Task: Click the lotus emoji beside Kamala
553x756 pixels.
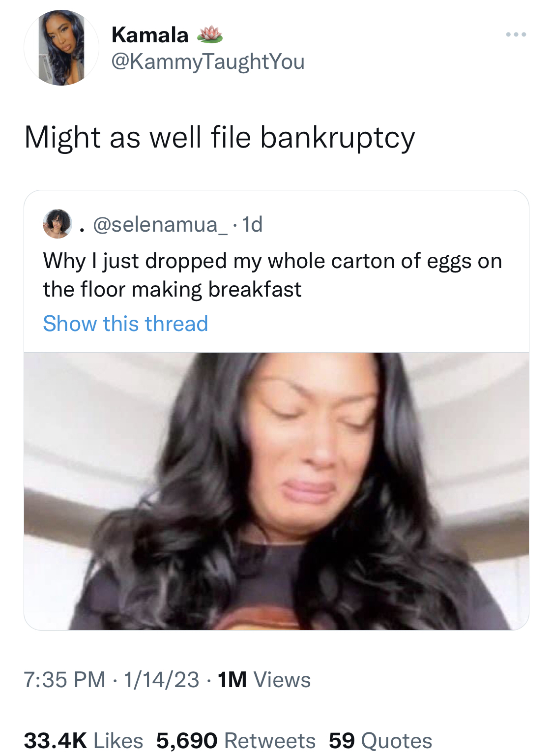Action: [x=210, y=34]
